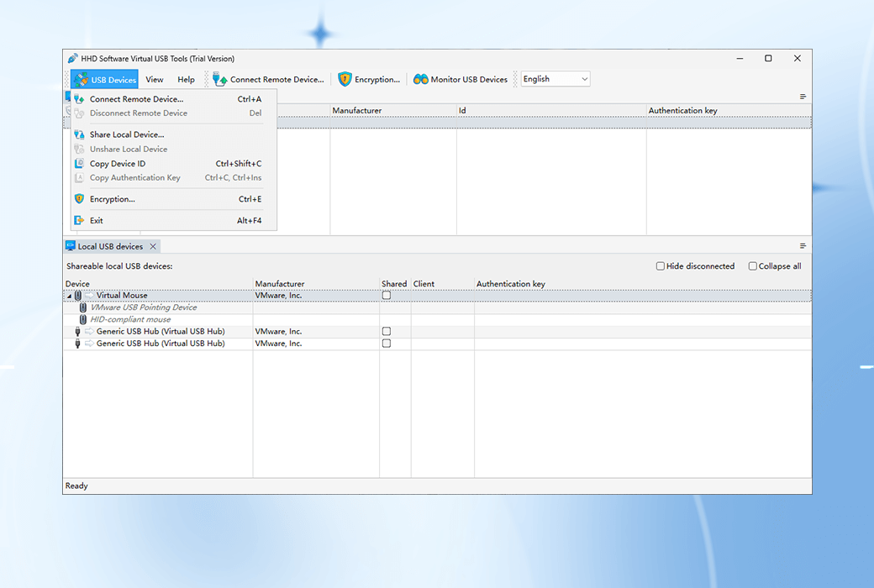Enable the Hide disconnected checkbox
874x588 pixels.
660,265
